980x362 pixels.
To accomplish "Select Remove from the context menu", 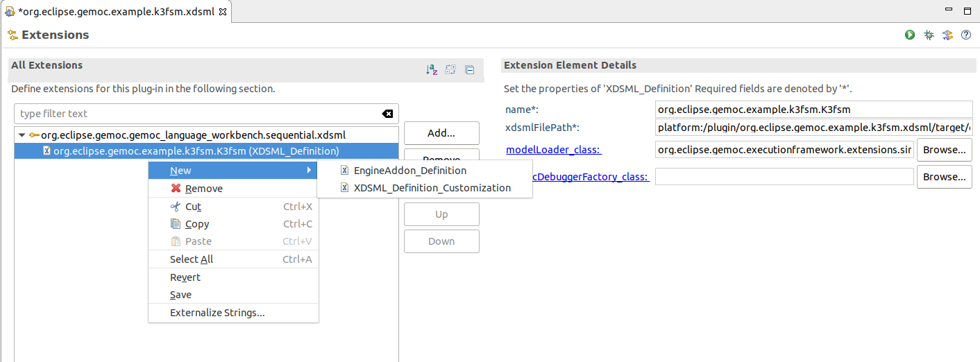I will click(x=233, y=189).
